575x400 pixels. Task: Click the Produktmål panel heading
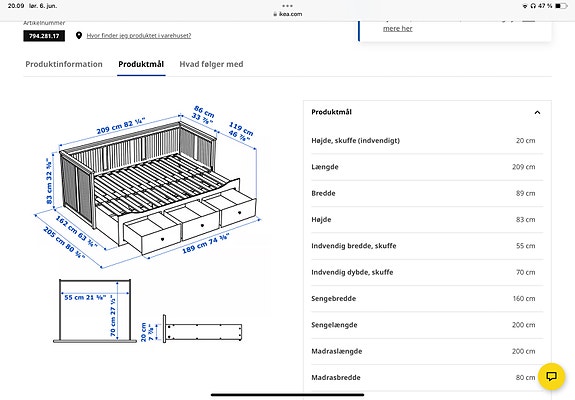click(x=332, y=112)
